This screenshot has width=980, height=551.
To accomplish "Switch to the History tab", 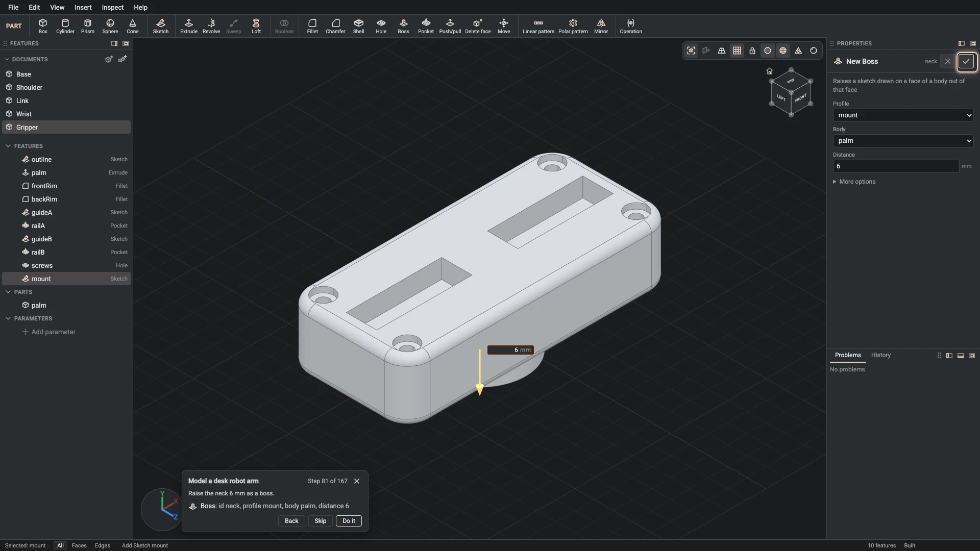I will [x=881, y=355].
